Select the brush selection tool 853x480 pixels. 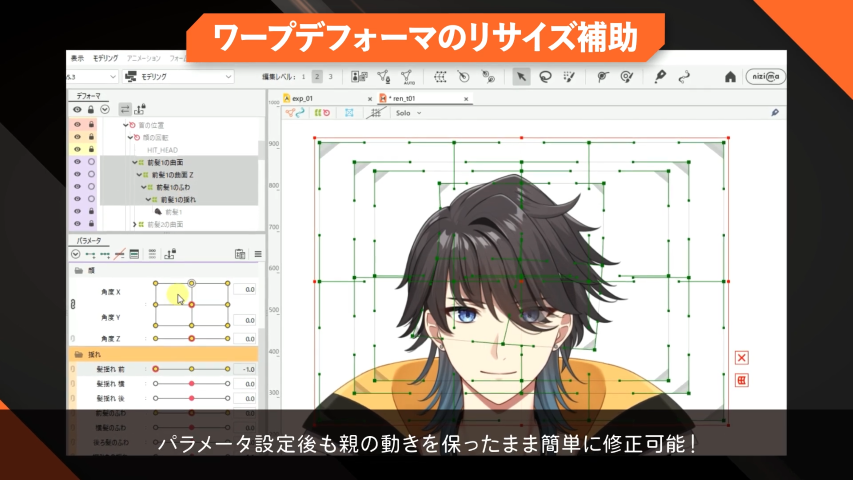coord(569,77)
